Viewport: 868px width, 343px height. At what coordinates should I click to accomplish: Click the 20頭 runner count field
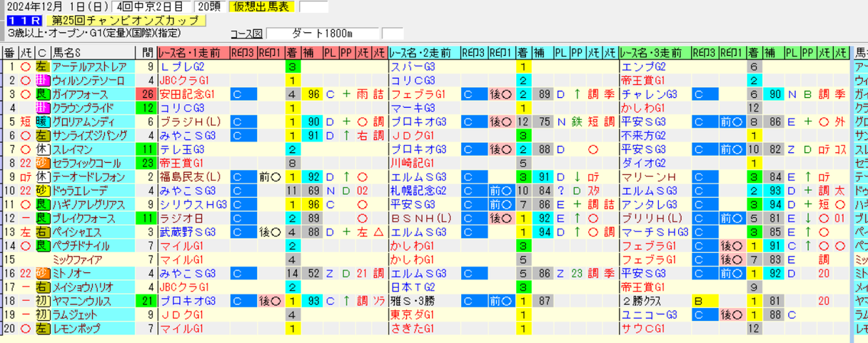tap(211, 7)
